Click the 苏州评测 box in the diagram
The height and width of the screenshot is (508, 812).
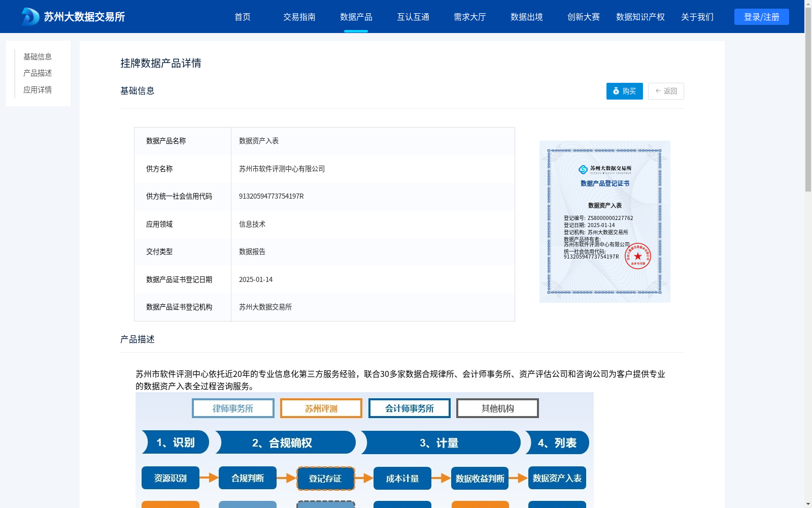coord(321,408)
